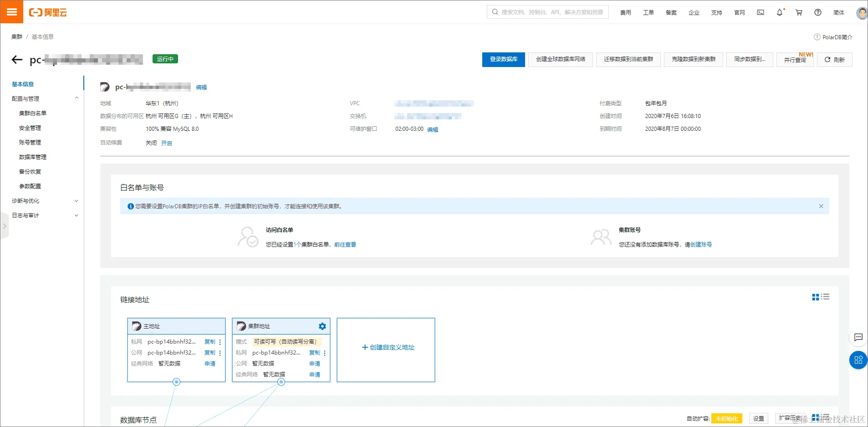
Task: Click the 同步数据到... button
Action: [x=750, y=59]
